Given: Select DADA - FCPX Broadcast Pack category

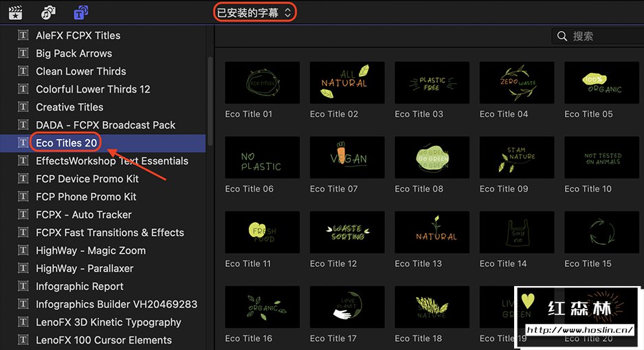Looking at the screenshot, I should click(x=102, y=125).
